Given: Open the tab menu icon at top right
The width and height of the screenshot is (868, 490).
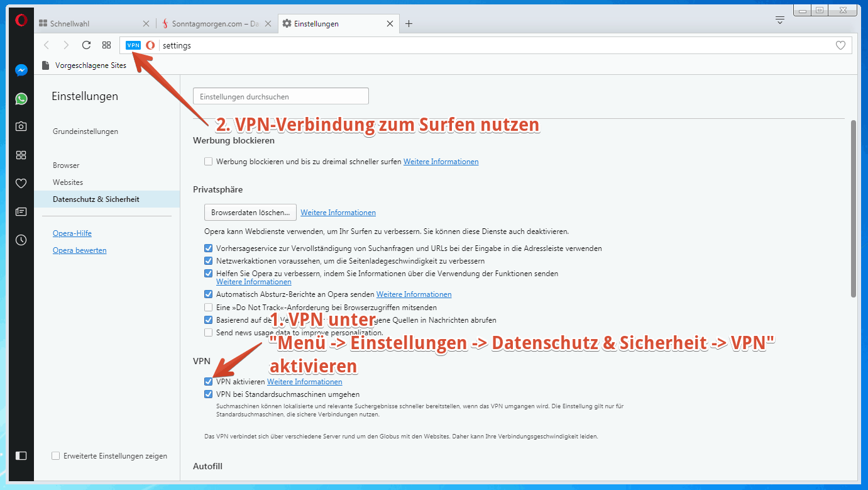Looking at the screenshot, I should pos(780,20).
